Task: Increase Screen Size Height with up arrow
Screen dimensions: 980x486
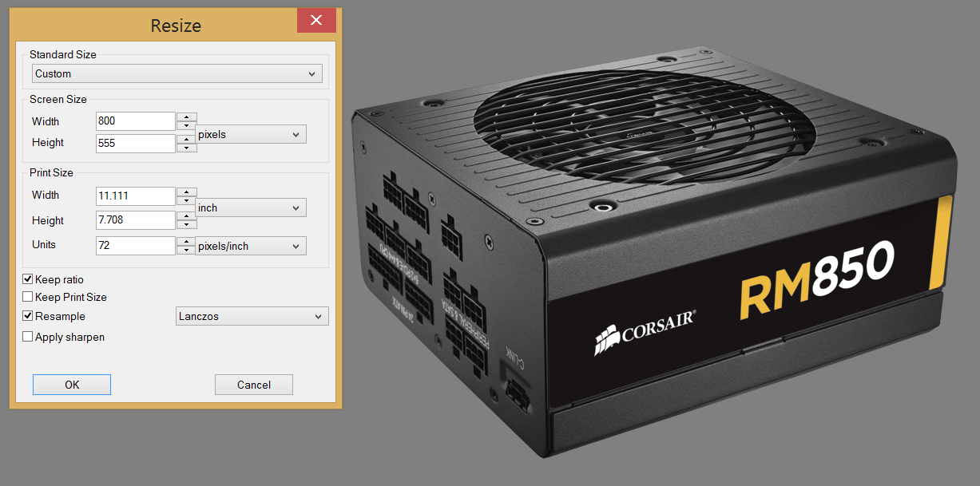Action: (x=186, y=139)
